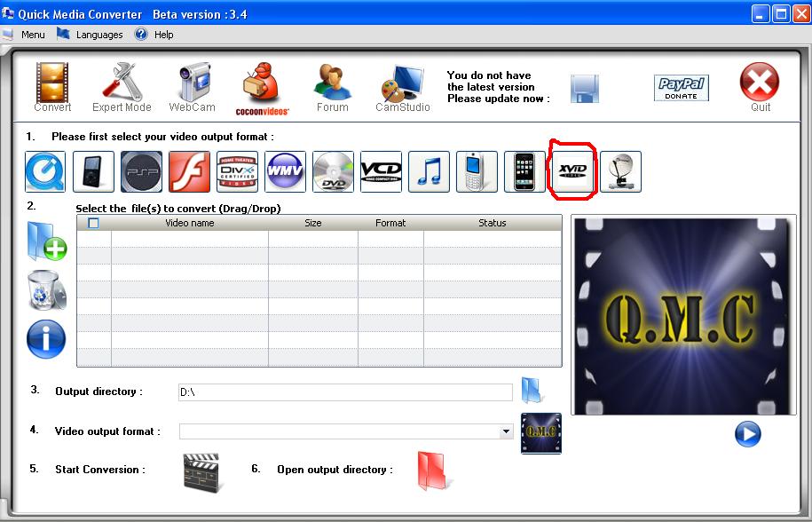Select DVD output format

[333, 171]
